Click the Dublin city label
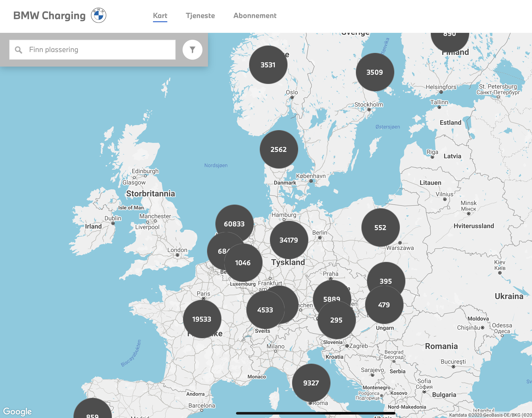The width and height of the screenshot is (532, 418). [x=113, y=218]
